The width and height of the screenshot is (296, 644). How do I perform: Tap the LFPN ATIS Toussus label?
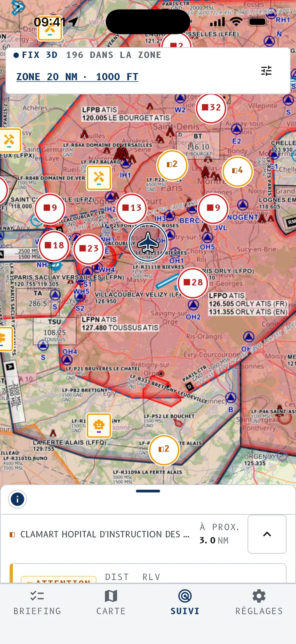(x=120, y=324)
